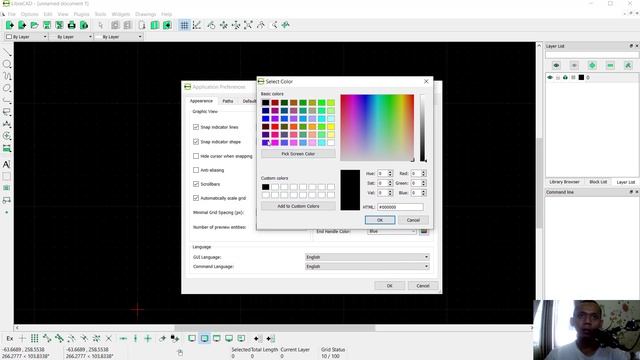
Task: Click Restrict Orthogonal plus icon
Action: tap(148, 338)
